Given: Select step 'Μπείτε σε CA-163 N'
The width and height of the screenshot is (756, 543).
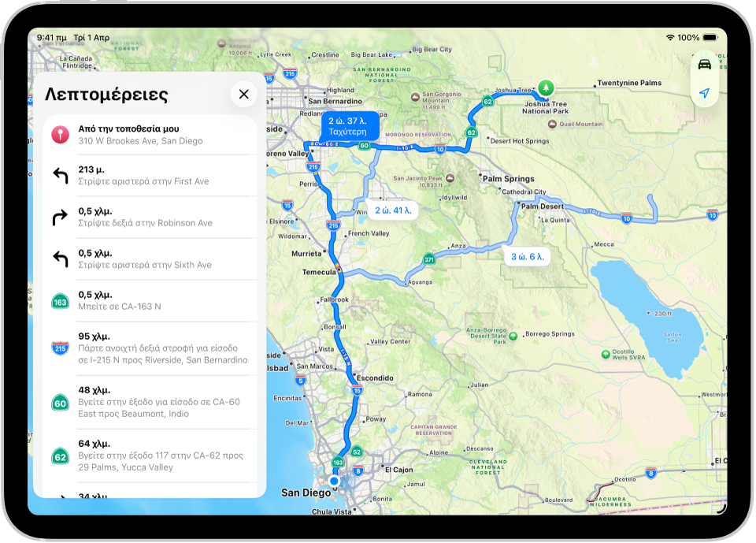Looking at the screenshot, I should coord(150,301).
